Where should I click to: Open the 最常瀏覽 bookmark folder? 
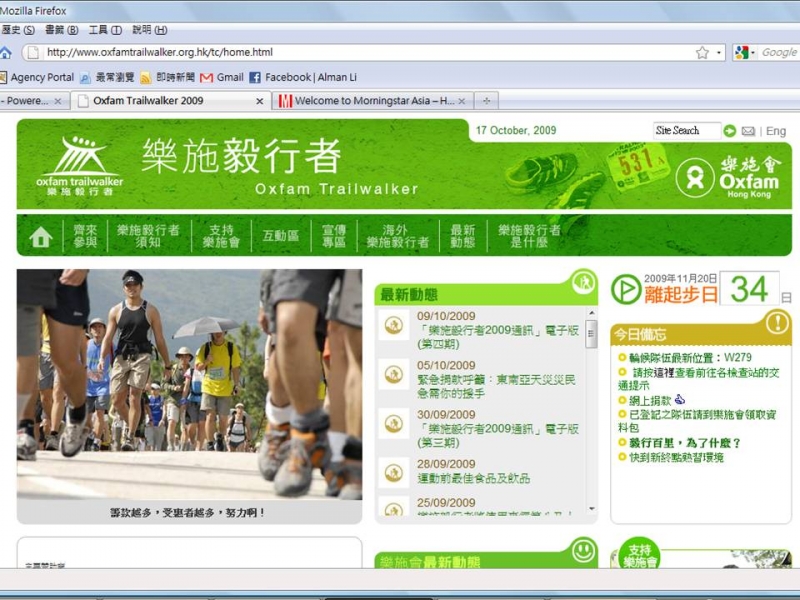(x=107, y=77)
